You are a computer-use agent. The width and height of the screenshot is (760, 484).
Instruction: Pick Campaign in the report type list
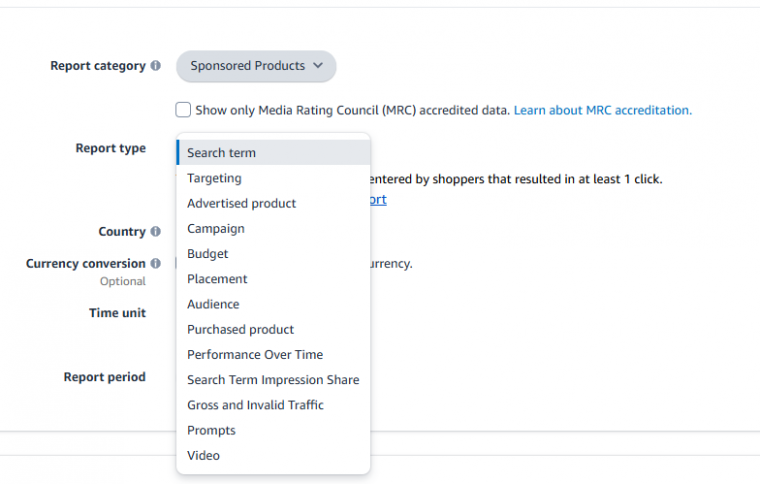point(273,228)
